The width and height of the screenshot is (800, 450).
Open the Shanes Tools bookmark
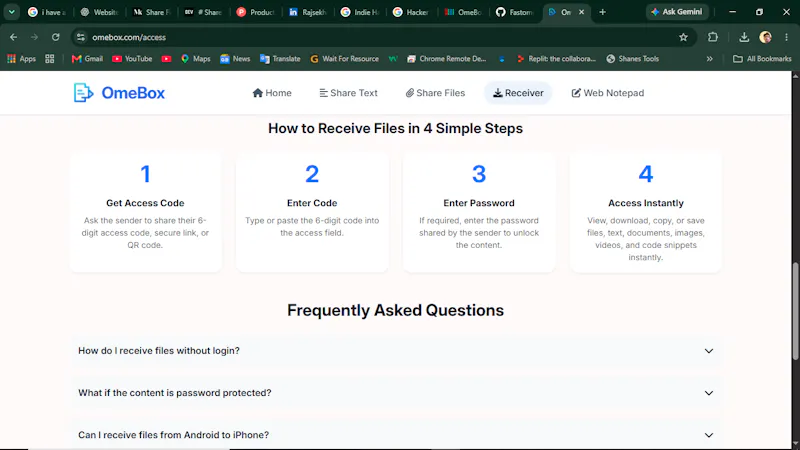click(633, 59)
